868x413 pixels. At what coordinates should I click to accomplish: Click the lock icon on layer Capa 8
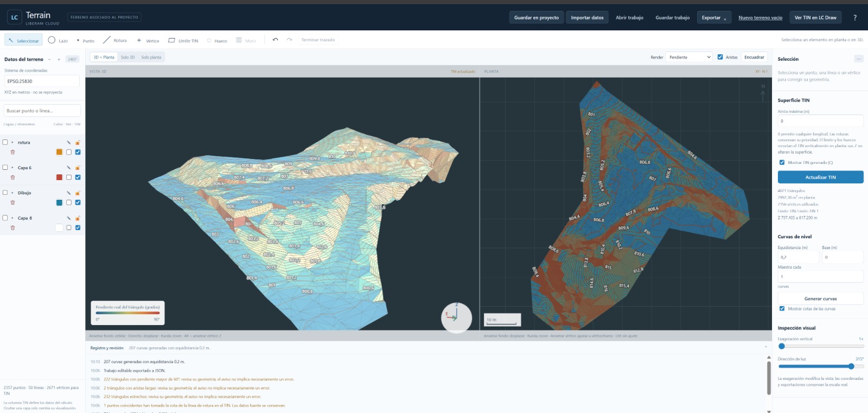pyautogui.click(x=78, y=218)
